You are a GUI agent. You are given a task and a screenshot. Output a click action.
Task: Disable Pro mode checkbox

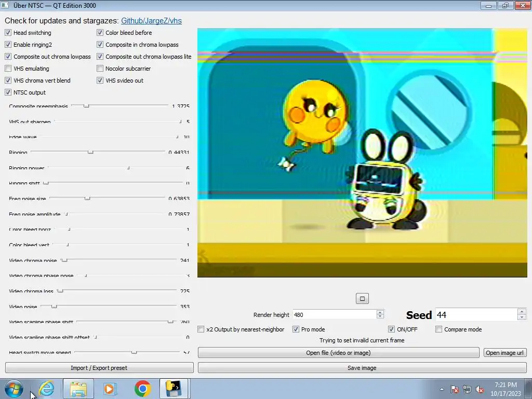pyautogui.click(x=296, y=329)
